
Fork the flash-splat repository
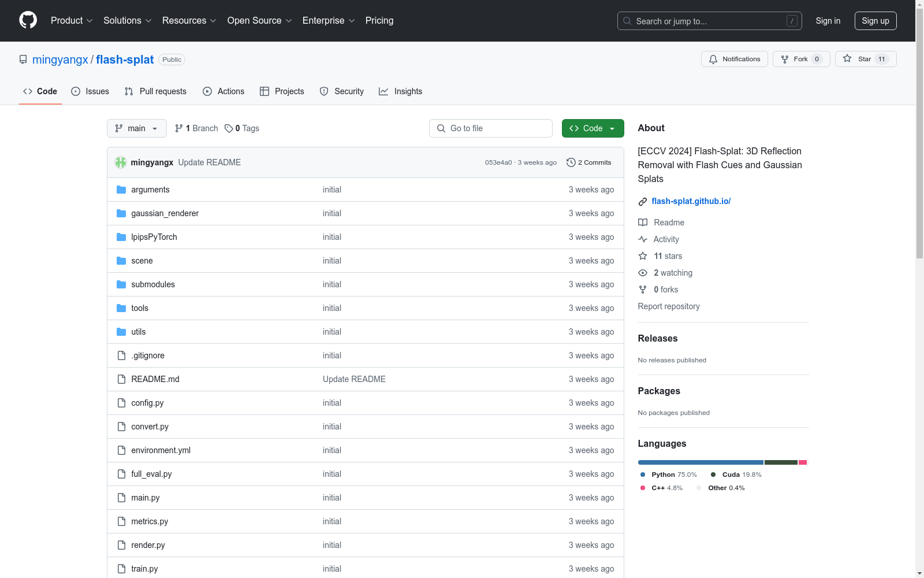(801, 59)
